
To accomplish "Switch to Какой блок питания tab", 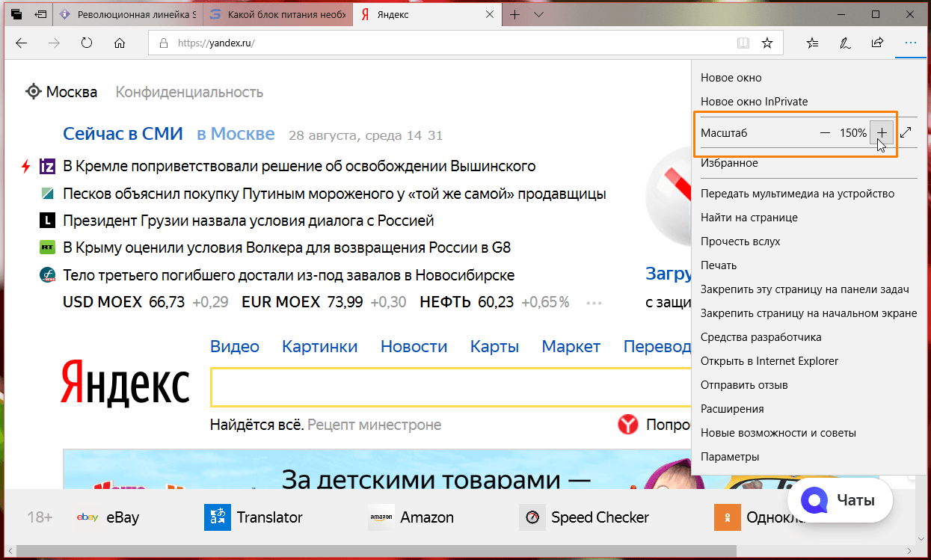I will pyautogui.click(x=277, y=14).
